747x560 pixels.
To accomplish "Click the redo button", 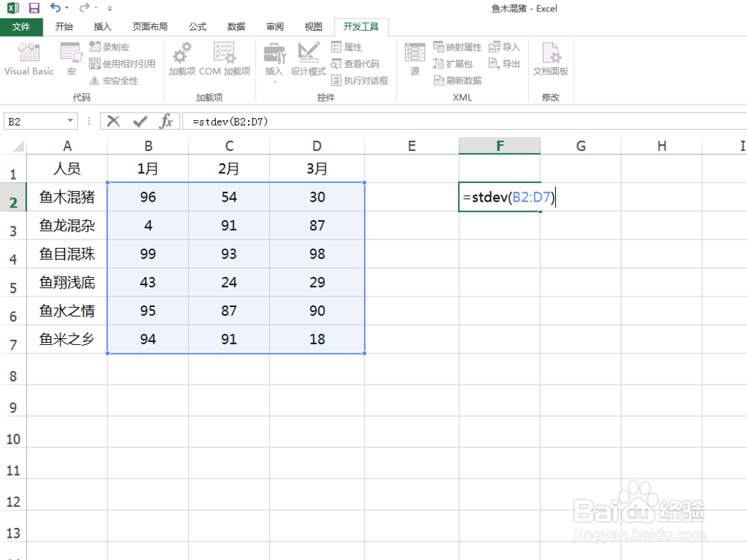I will coord(84,8).
